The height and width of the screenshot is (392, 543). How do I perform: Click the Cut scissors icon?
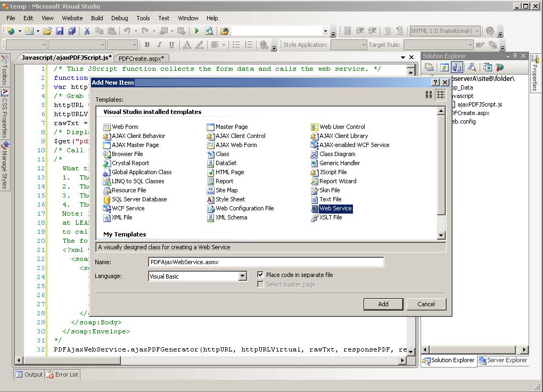(x=87, y=31)
